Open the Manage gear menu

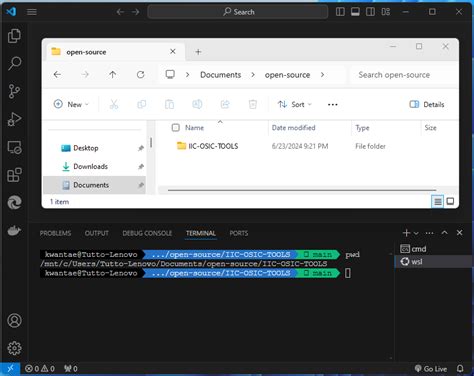14,348
